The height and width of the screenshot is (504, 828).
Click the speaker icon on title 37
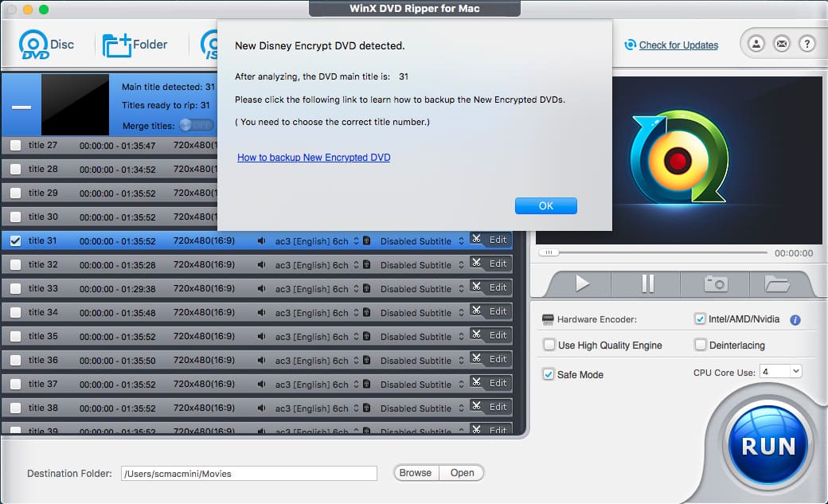261,384
